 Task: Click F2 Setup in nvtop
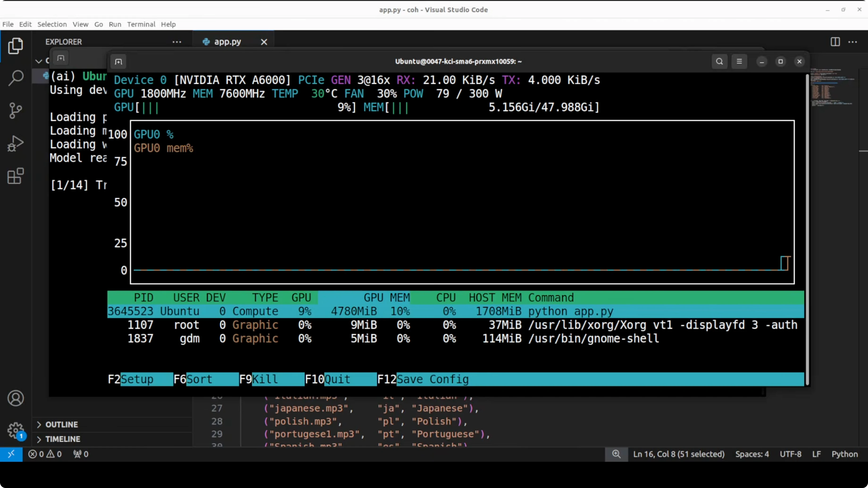pos(137,379)
